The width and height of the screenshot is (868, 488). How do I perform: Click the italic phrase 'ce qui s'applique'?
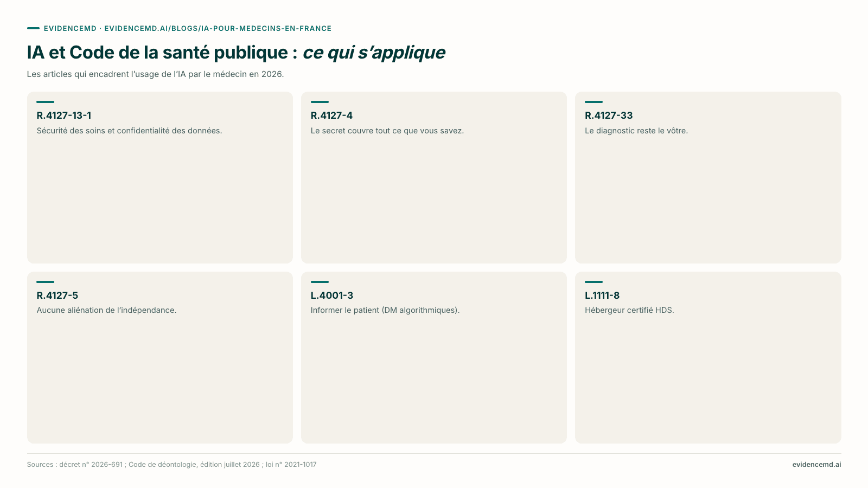tap(374, 53)
